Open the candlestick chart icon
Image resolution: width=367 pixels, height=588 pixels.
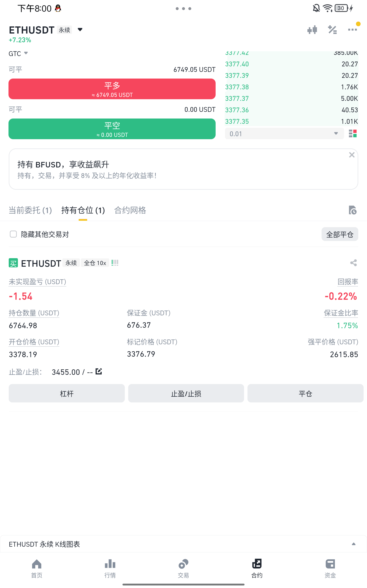point(312,30)
